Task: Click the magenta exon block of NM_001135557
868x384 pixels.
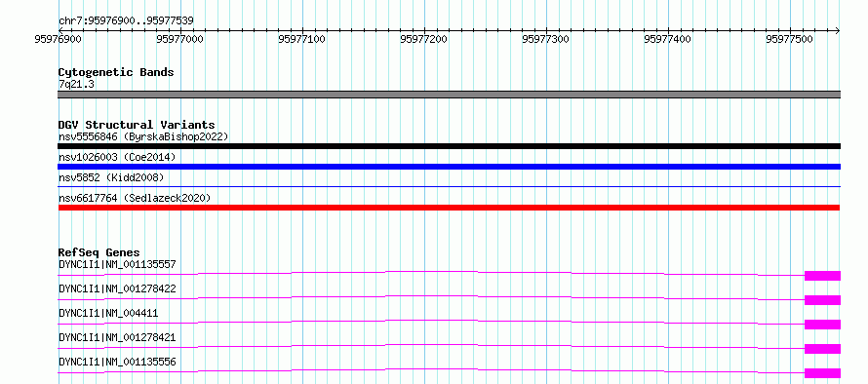Action: [822, 276]
